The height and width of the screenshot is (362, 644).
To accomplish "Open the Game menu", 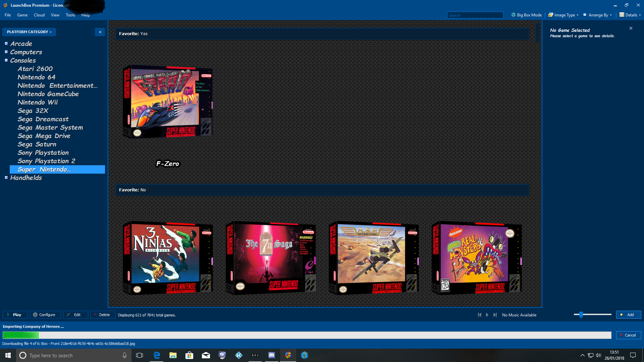I will [22, 15].
